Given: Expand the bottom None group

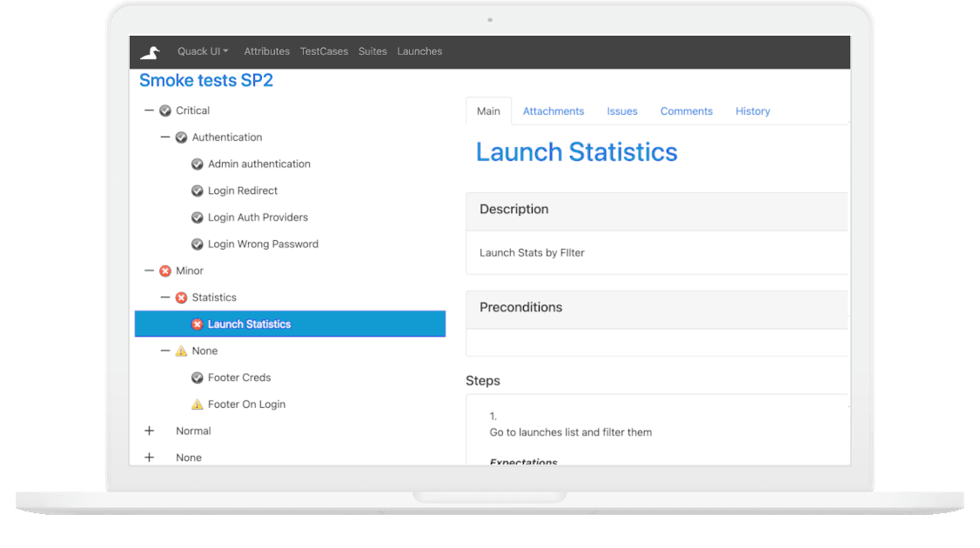Looking at the screenshot, I should (149, 458).
